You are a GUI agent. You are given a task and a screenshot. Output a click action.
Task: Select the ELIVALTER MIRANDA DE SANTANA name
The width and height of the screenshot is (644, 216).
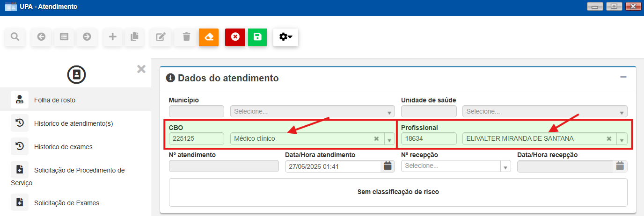(x=520, y=139)
